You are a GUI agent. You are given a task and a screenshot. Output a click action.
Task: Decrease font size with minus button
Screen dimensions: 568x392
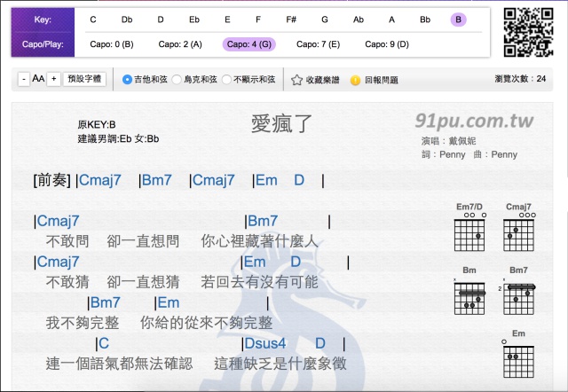click(24, 79)
